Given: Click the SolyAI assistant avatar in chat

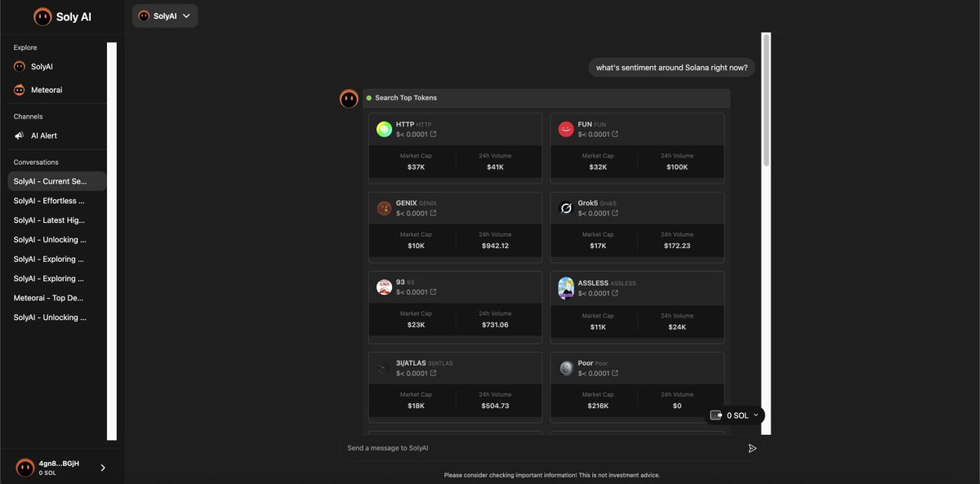Looking at the screenshot, I should (x=349, y=99).
